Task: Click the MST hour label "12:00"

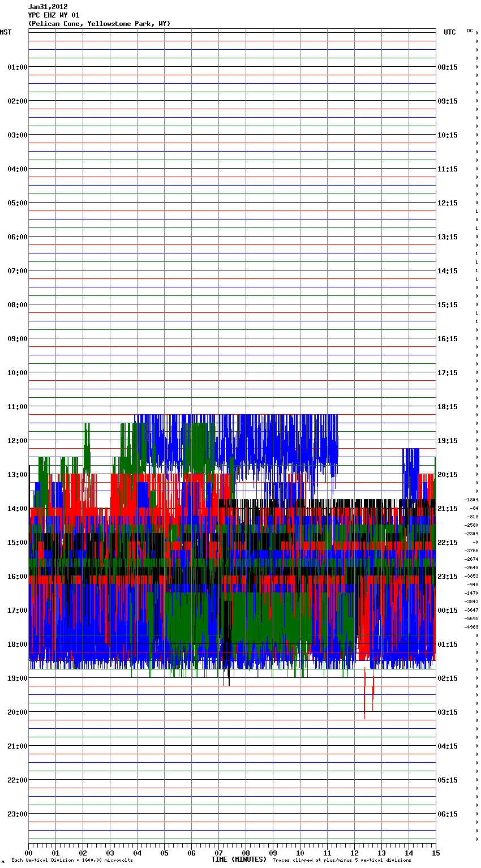Action: pyautogui.click(x=18, y=441)
